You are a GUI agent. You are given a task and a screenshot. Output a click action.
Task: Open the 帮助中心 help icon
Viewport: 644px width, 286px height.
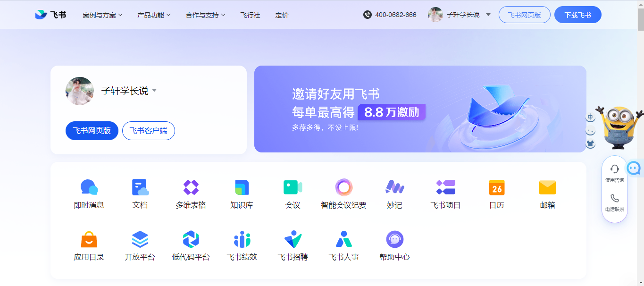pyautogui.click(x=395, y=239)
